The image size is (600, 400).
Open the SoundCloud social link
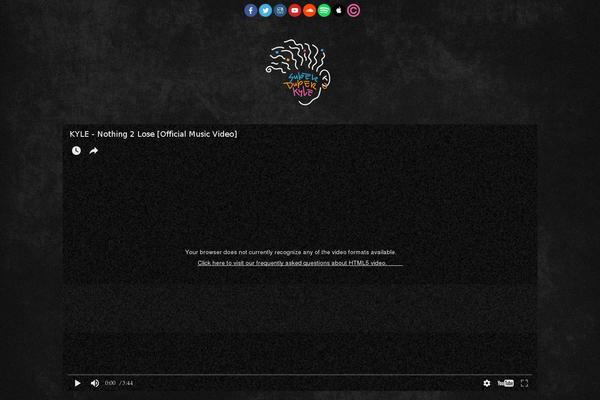pyautogui.click(x=309, y=10)
